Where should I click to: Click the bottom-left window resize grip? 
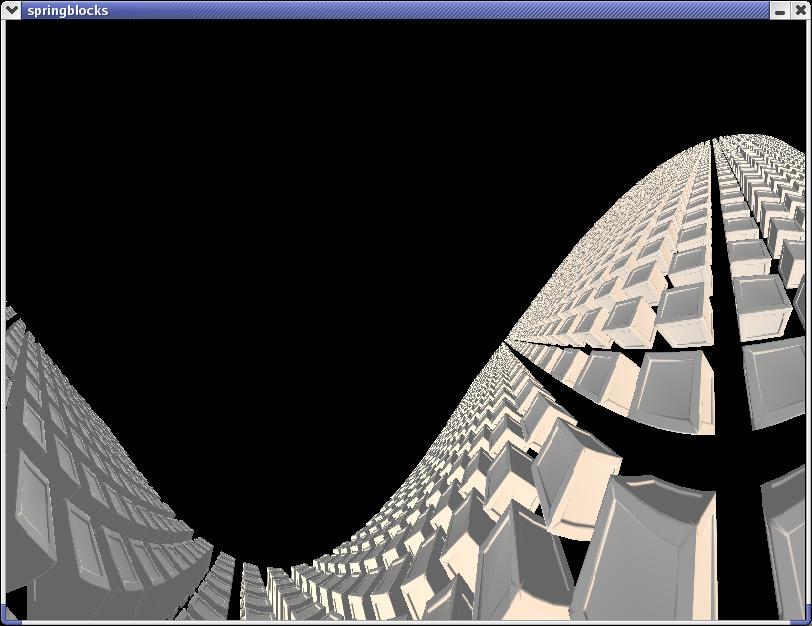pos(8,616)
